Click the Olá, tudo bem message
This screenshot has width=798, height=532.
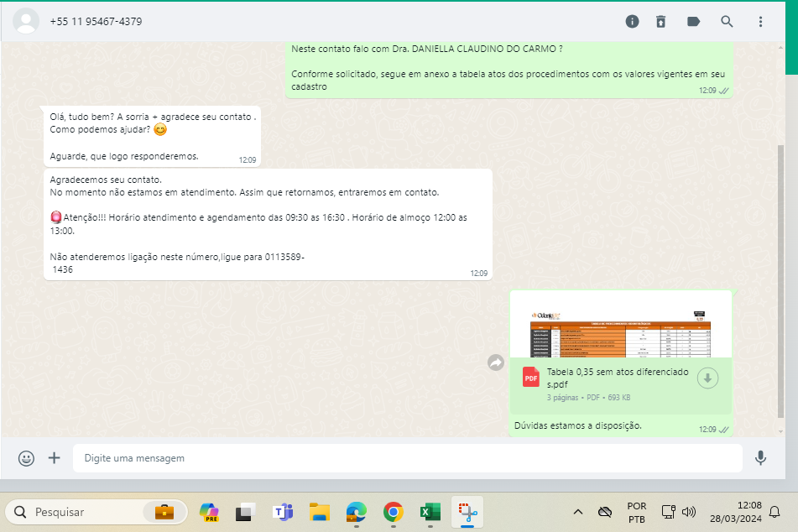(x=152, y=137)
